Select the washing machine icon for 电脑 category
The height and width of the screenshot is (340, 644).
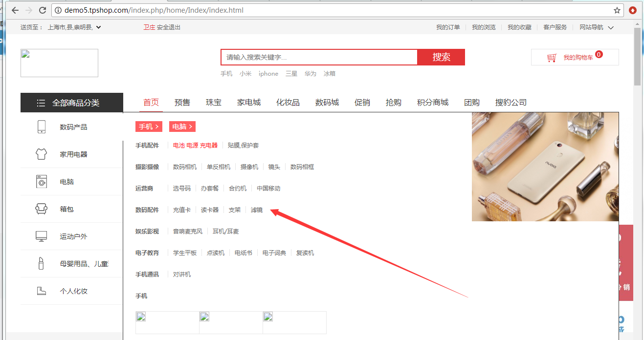(41, 181)
